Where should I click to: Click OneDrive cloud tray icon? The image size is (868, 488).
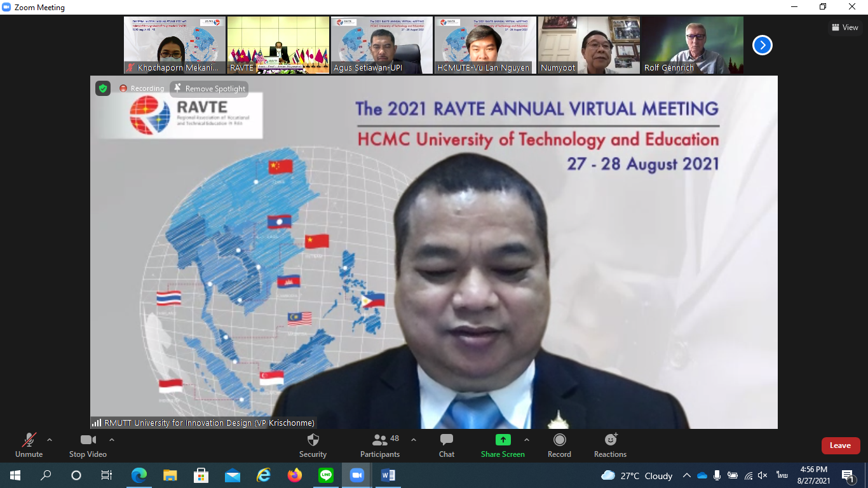702,475
